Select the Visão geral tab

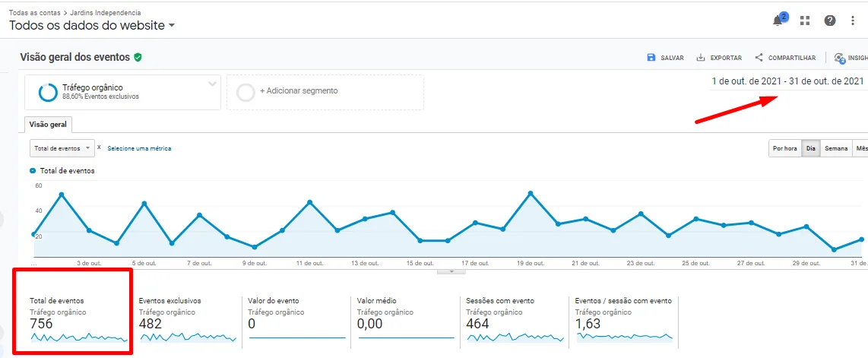click(47, 125)
